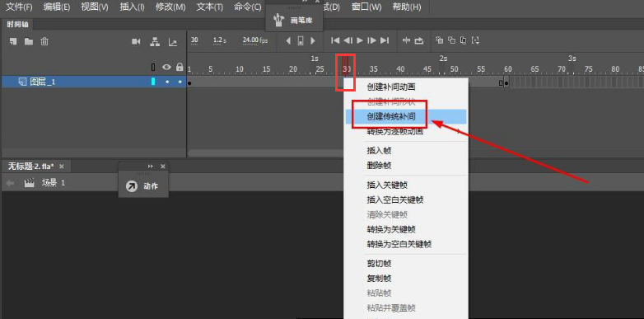Create a new layer in timeline
Image resolution: width=644 pixels, height=319 pixels.
[13, 41]
